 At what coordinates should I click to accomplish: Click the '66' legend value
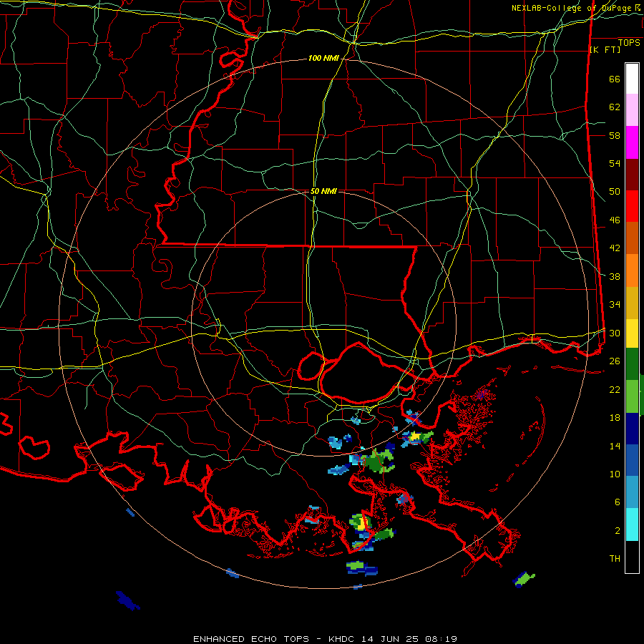click(x=615, y=79)
